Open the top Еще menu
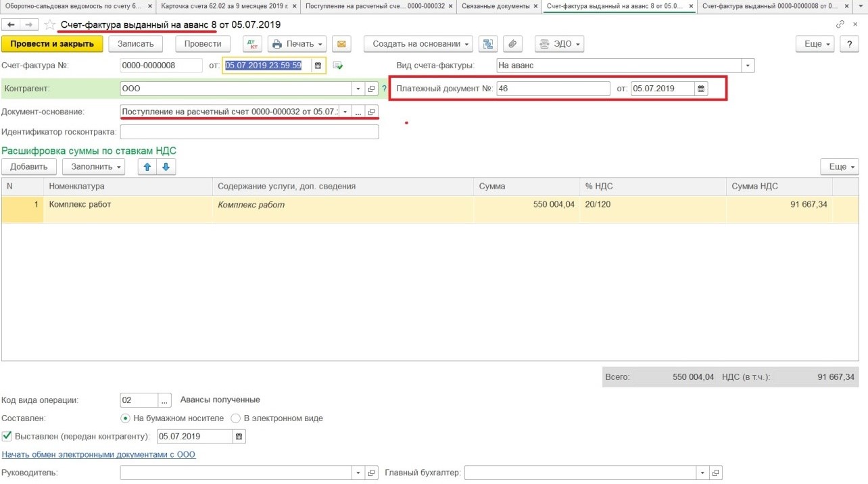 click(x=816, y=44)
